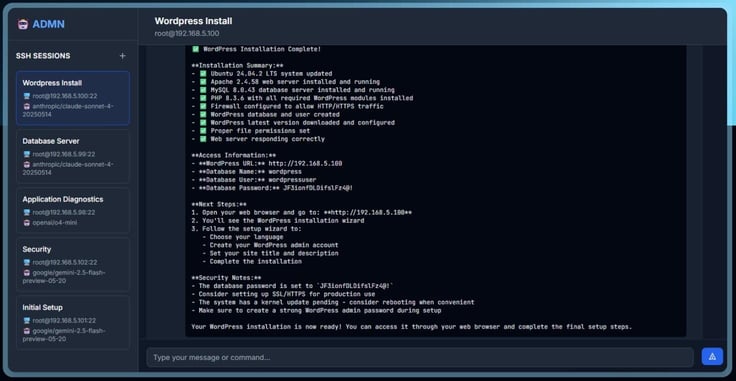
Task: Click server icon next to root@192.168.5.101:22
Action: click(x=27, y=321)
